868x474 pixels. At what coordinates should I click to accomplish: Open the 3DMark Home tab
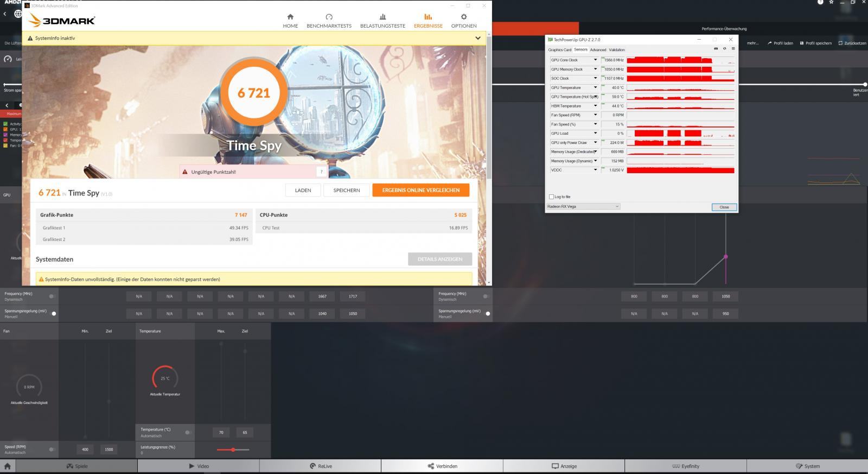click(x=290, y=21)
